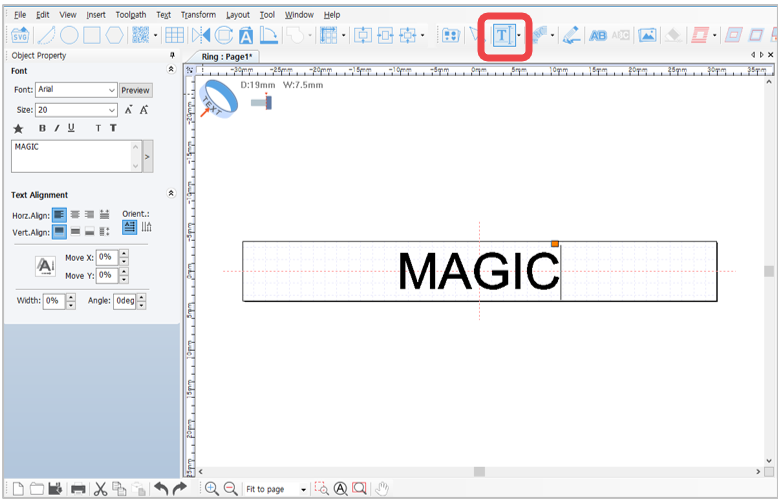The height and width of the screenshot is (501, 778).
Task: Click the SVG import icon
Action: click(x=20, y=35)
